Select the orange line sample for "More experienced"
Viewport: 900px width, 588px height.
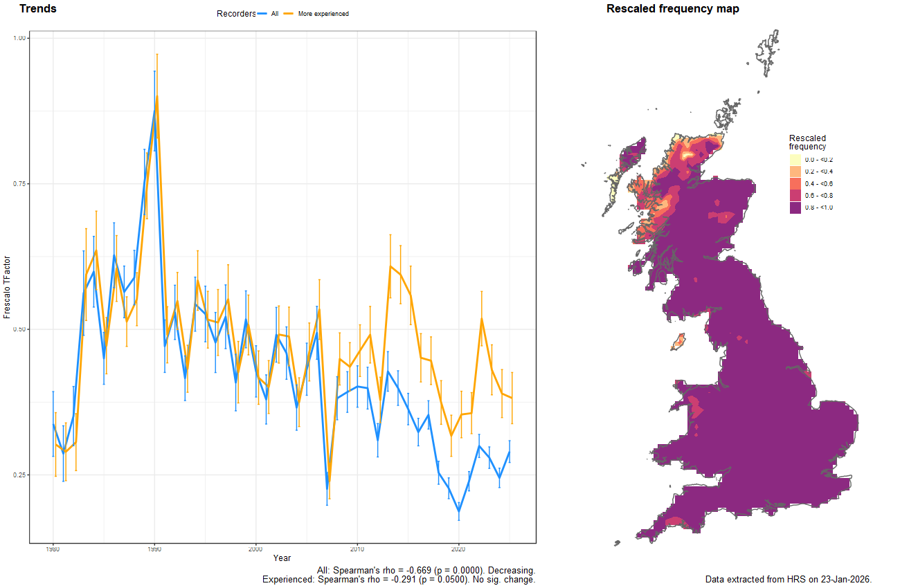point(288,13)
